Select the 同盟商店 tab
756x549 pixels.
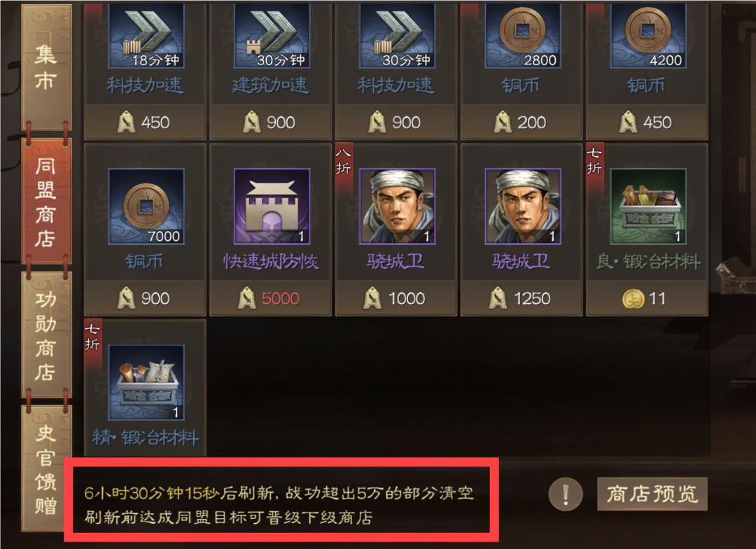pyautogui.click(x=46, y=201)
